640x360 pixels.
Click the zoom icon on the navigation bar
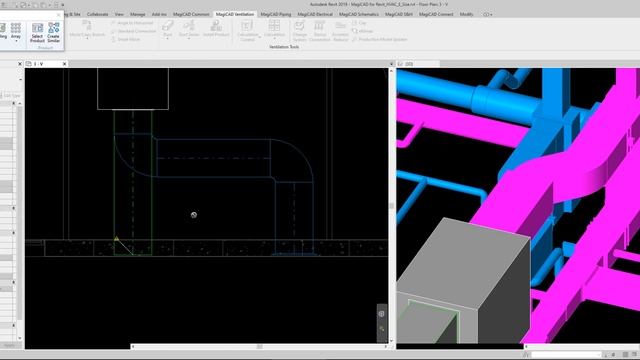(x=382, y=329)
